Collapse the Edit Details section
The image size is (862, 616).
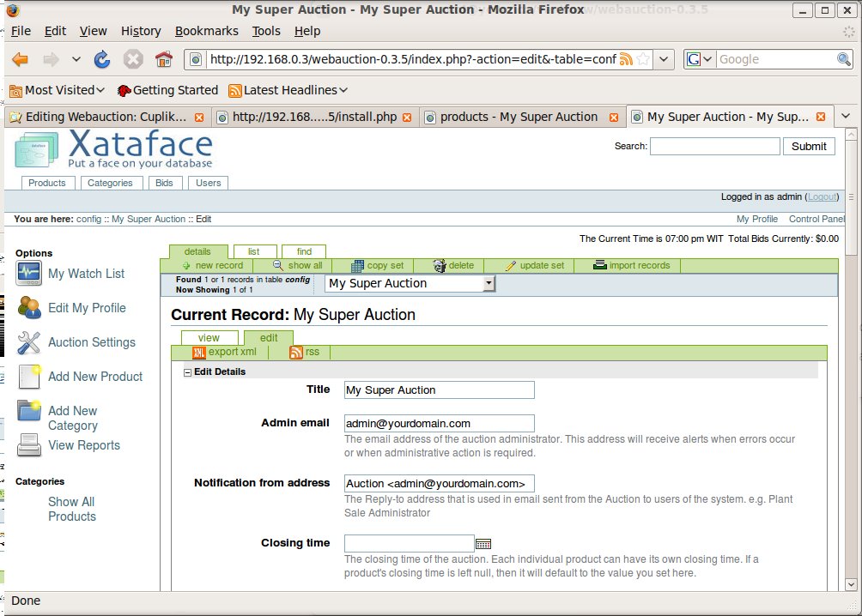coord(188,371)
